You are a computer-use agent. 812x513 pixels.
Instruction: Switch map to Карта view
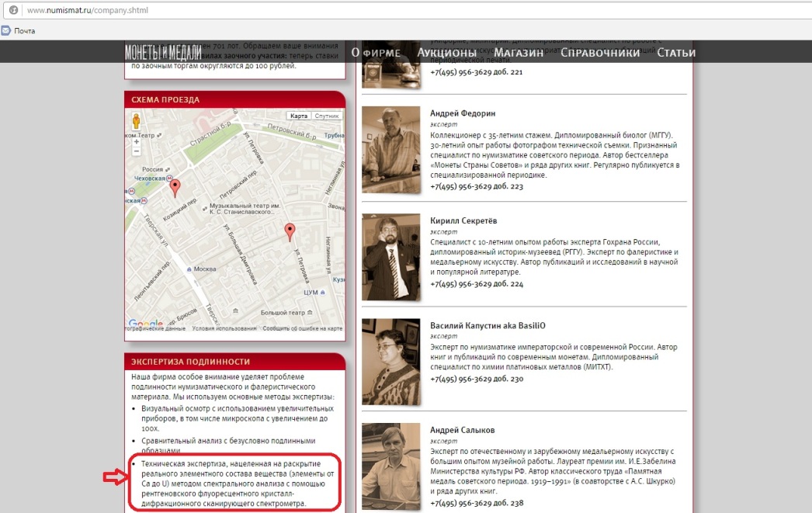299,116
